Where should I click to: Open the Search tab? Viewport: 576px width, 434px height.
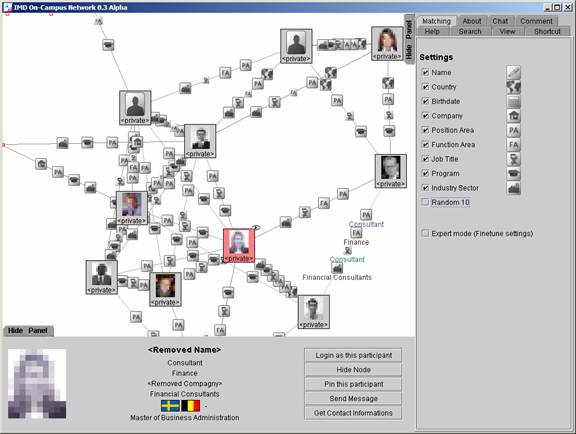[x=470, y=32]
